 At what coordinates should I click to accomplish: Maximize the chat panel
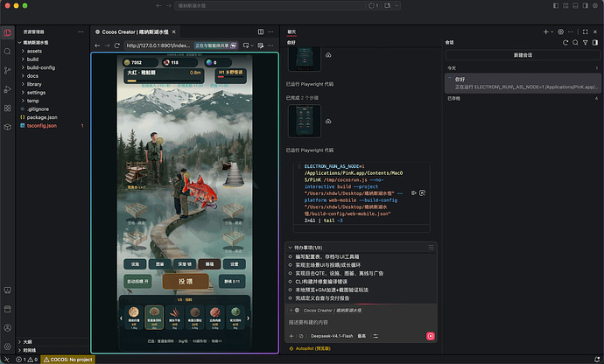pyautogui.click(x=585, y=32)
